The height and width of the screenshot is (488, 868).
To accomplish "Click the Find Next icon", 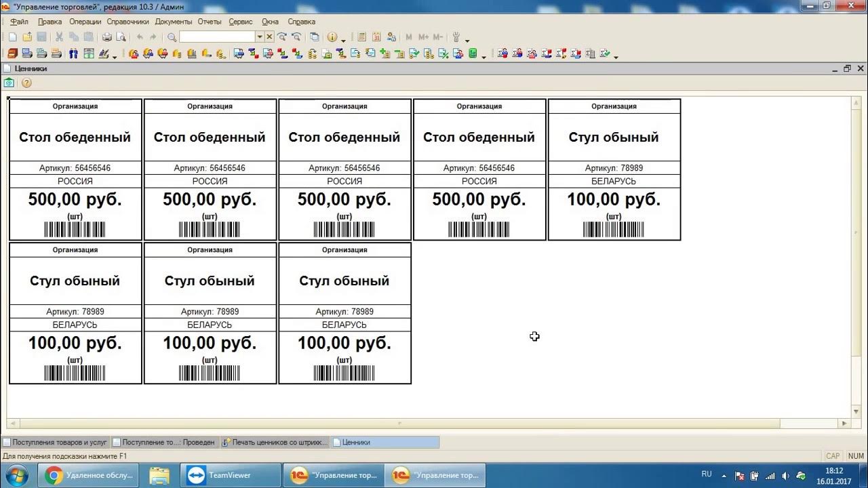I will [x=282, y=37].
